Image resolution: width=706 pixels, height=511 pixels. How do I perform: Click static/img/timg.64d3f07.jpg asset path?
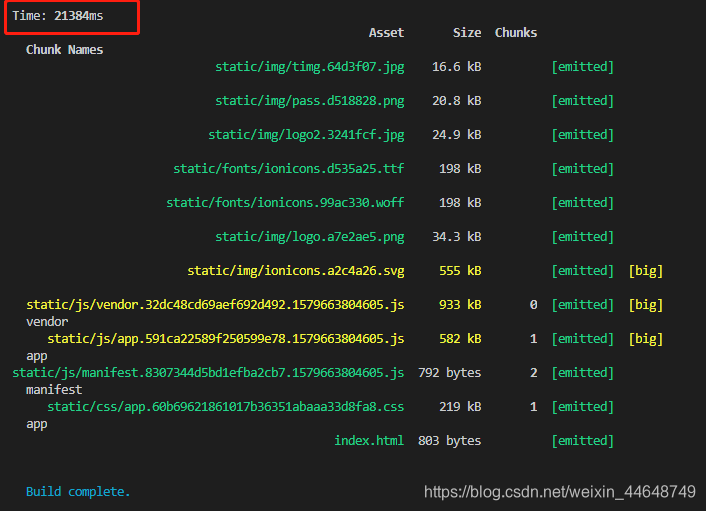click(x=310, y=67)
